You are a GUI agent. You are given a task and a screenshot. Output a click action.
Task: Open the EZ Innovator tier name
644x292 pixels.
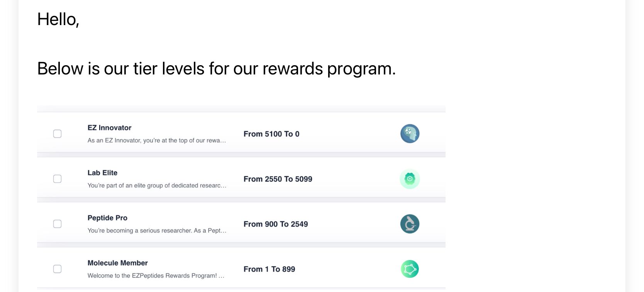click(109, 128)
